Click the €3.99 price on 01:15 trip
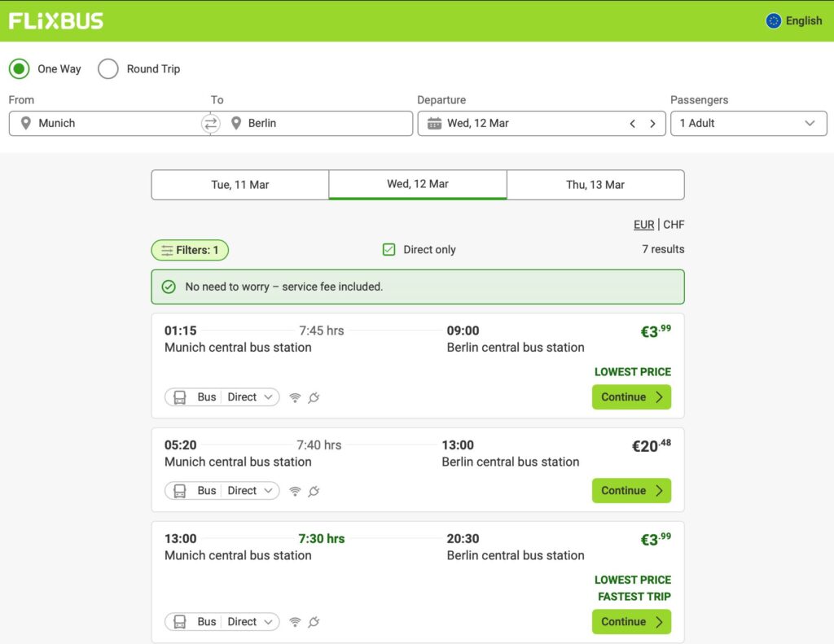 tap(656, 331)
